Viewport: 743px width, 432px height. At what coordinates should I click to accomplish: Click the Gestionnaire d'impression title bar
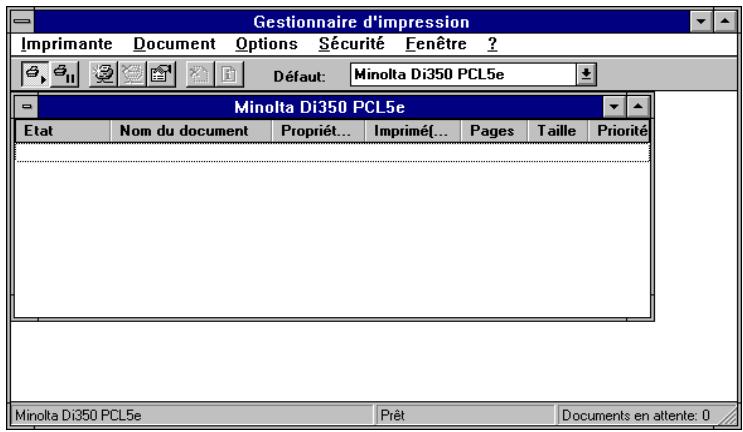[362, 21]
